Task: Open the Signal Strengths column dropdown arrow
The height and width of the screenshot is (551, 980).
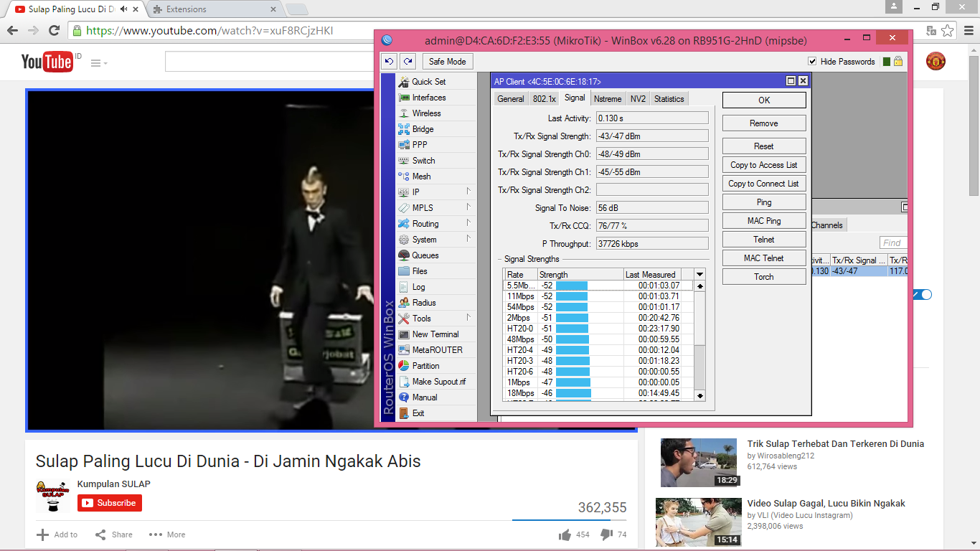Action: click(699, 275)
